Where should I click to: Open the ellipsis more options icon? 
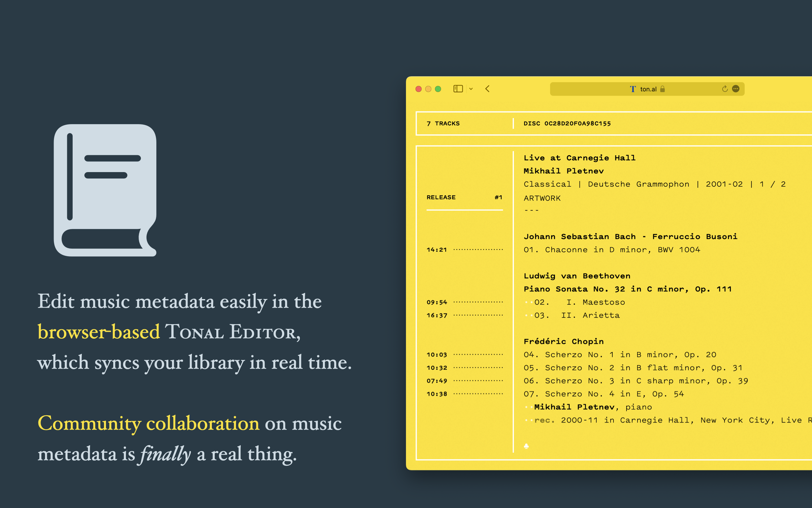[736, 89]
